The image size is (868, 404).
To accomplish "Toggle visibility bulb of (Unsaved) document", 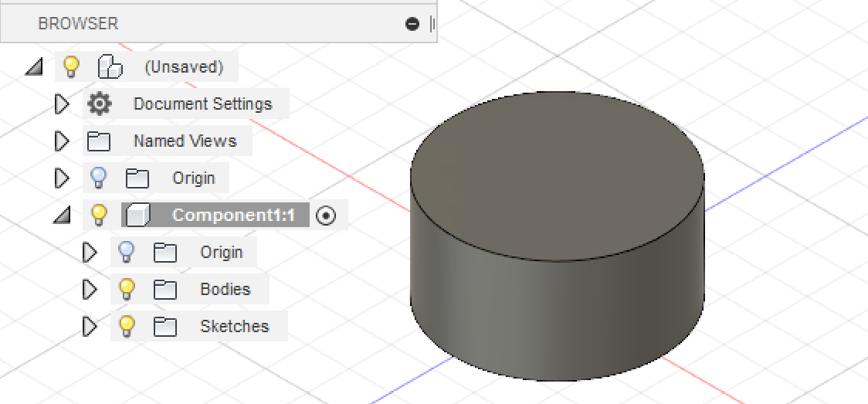I will point(70,67).
